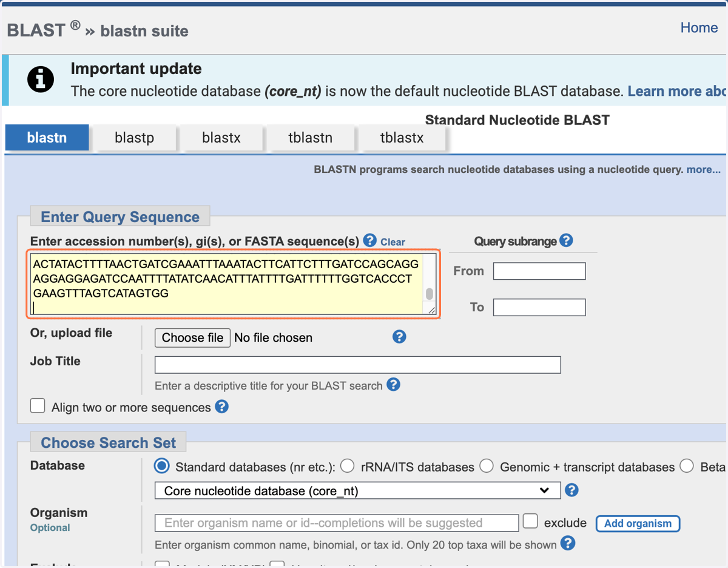The height and width of the screenshot is (568, 728).
Task: Switch to the blastp tab
Action: click(x=134, y=138)
